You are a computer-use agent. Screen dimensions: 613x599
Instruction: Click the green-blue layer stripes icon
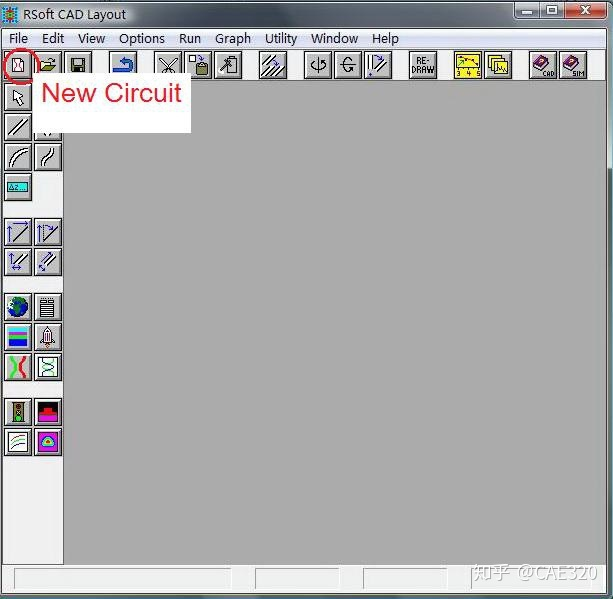coord(18,337)
